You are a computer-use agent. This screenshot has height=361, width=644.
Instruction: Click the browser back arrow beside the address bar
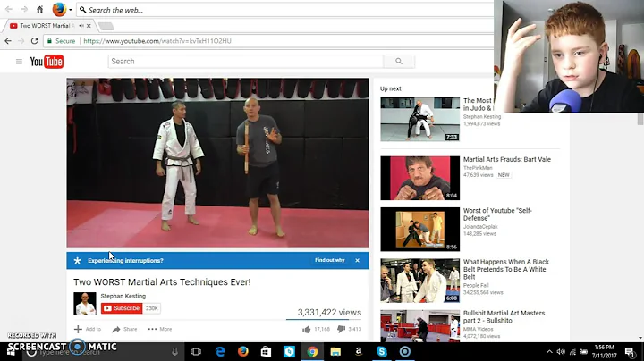coord(8,40)
